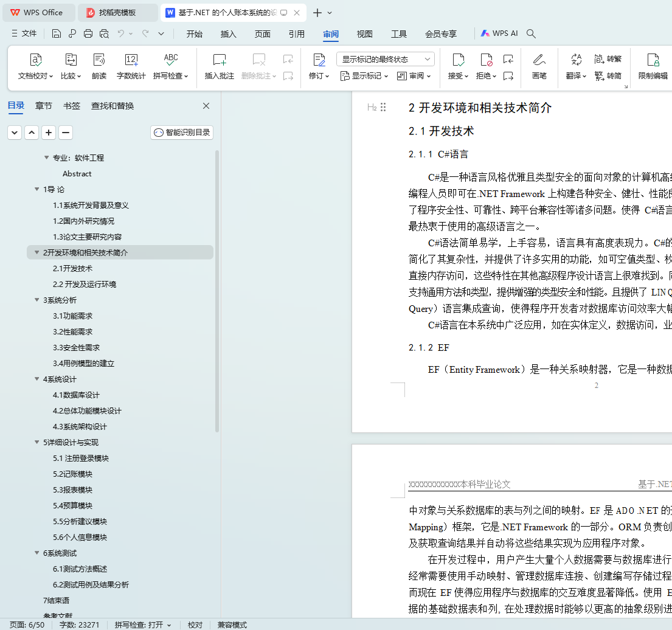Jump to 5.2记账模块 in outline
672x630 pixels.
point(73,474)
